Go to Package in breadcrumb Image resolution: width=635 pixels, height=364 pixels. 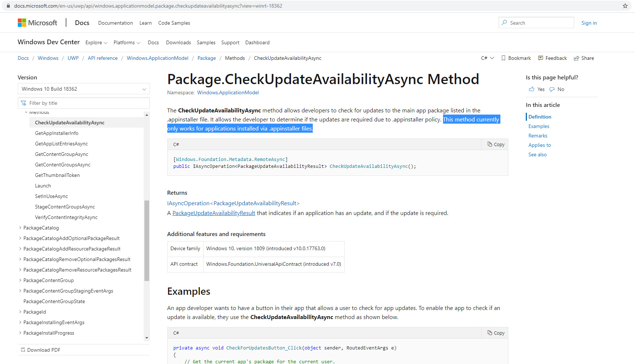coord(206,58)
